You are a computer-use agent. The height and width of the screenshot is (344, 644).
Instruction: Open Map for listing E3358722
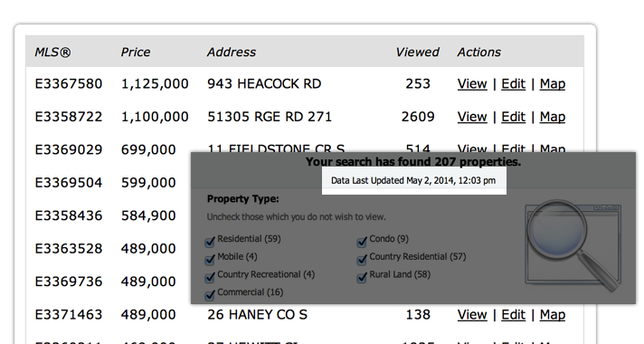(553, 117)
